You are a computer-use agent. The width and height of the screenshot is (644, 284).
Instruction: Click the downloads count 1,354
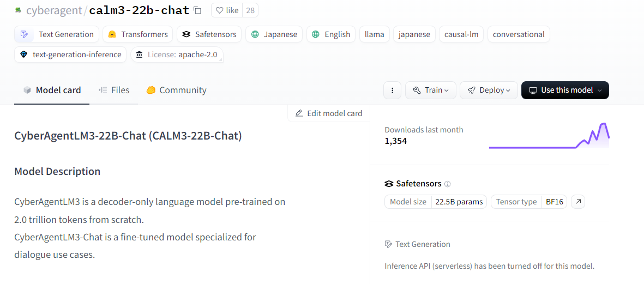click(396, 141)
